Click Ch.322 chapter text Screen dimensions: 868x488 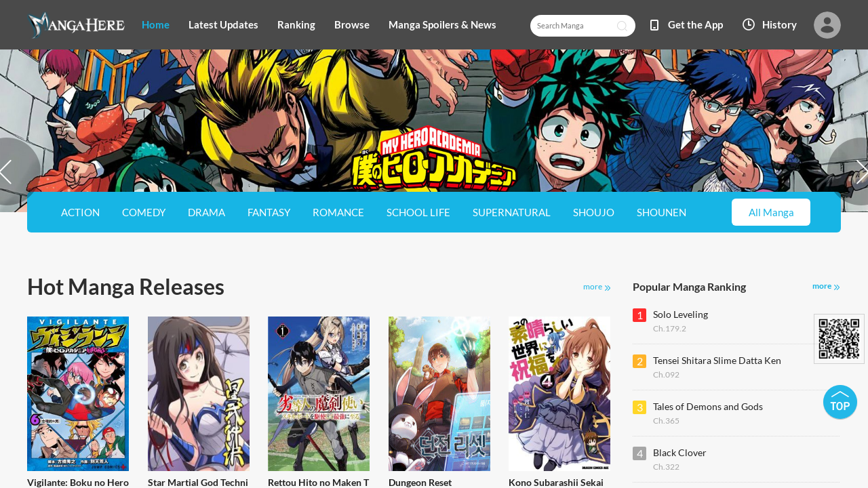pyautogui.click(x=666, y=467)
